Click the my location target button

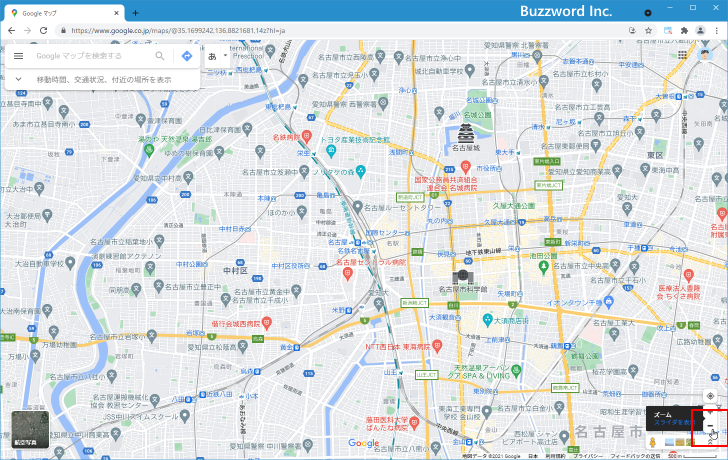pos(710,396)
